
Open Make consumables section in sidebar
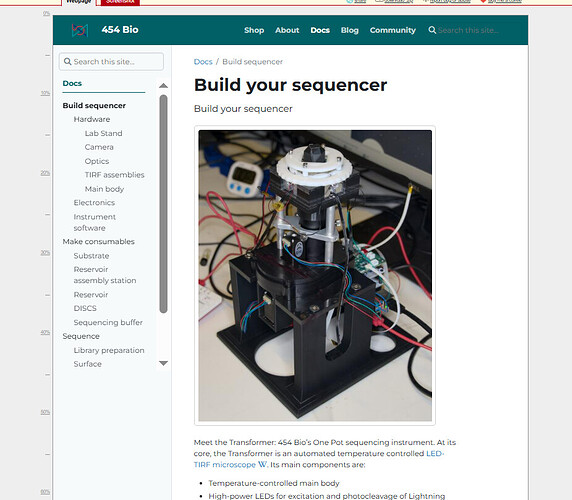point(98,241)
